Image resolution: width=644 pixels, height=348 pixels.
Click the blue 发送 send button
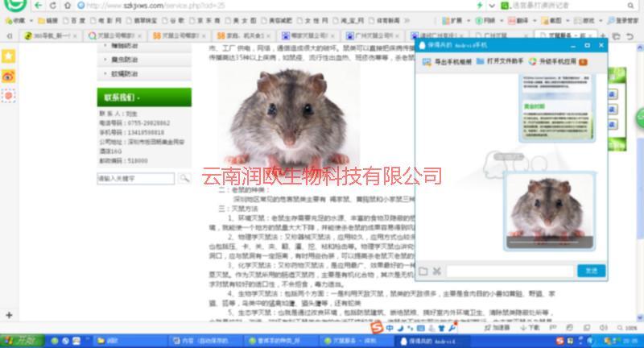[x=591, y=271]
